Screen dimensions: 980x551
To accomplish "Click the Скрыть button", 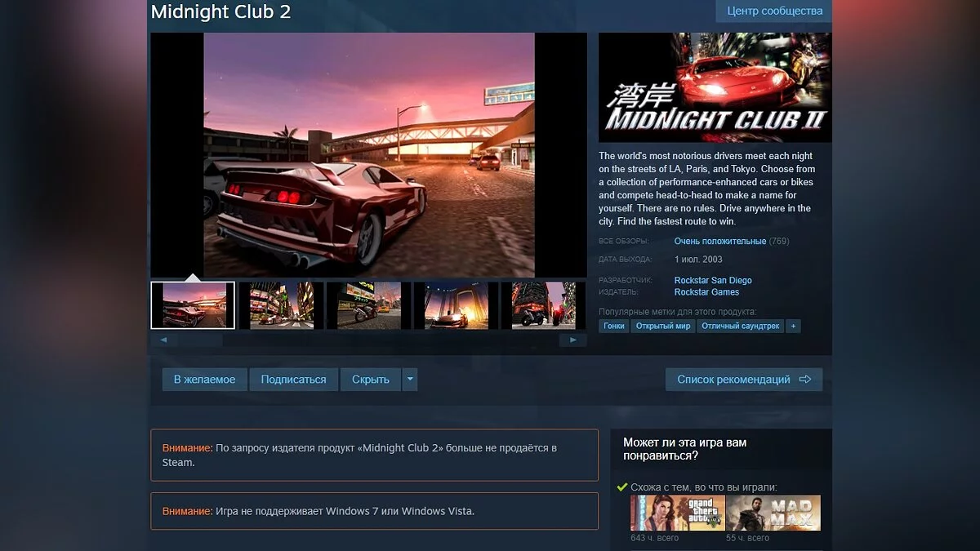I will [x=371, y=380].
